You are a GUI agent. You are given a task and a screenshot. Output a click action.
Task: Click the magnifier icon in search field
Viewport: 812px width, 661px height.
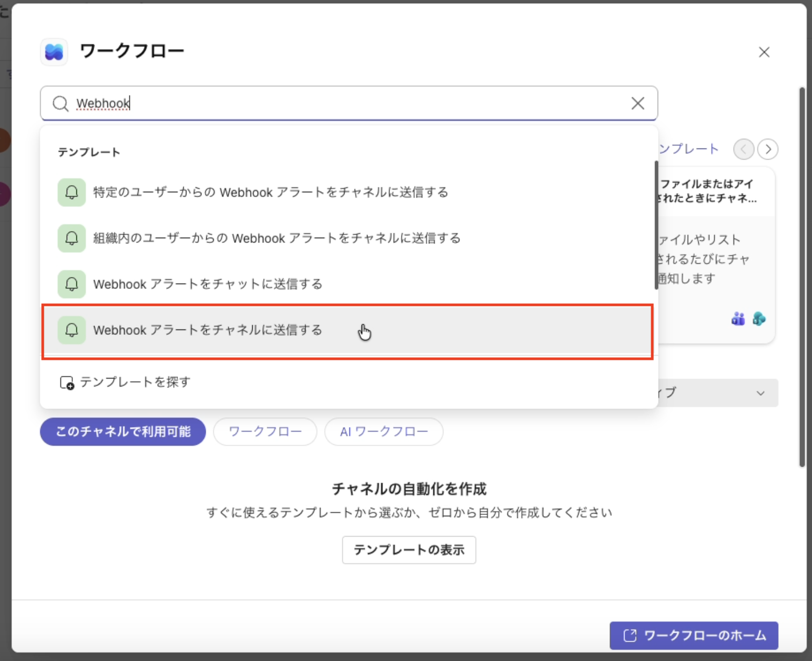61,104
